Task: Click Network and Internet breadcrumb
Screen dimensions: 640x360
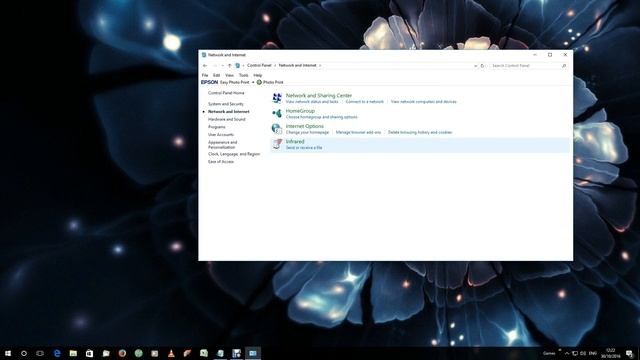Action: point(298,65)
